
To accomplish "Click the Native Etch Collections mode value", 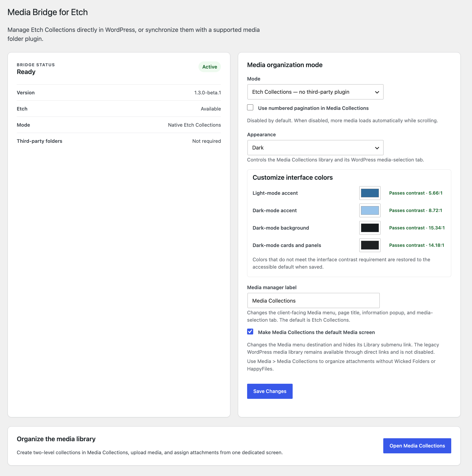I will click(194, 125).
